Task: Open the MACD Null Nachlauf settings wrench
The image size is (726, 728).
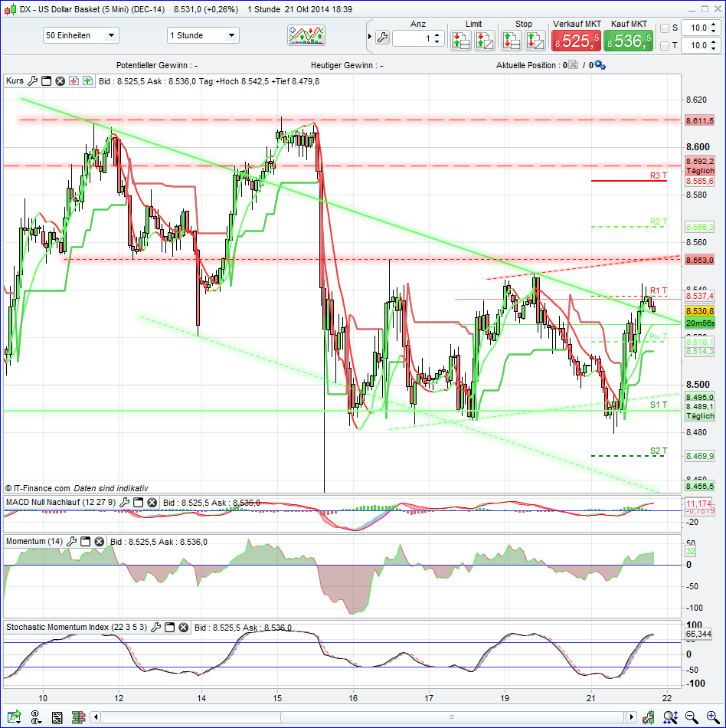Action: click(x=124, y=502)
